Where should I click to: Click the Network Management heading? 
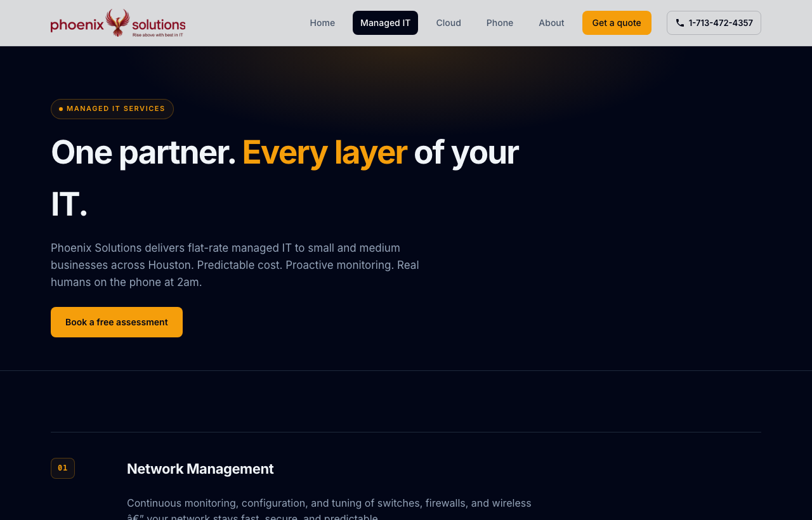[200, 469]
